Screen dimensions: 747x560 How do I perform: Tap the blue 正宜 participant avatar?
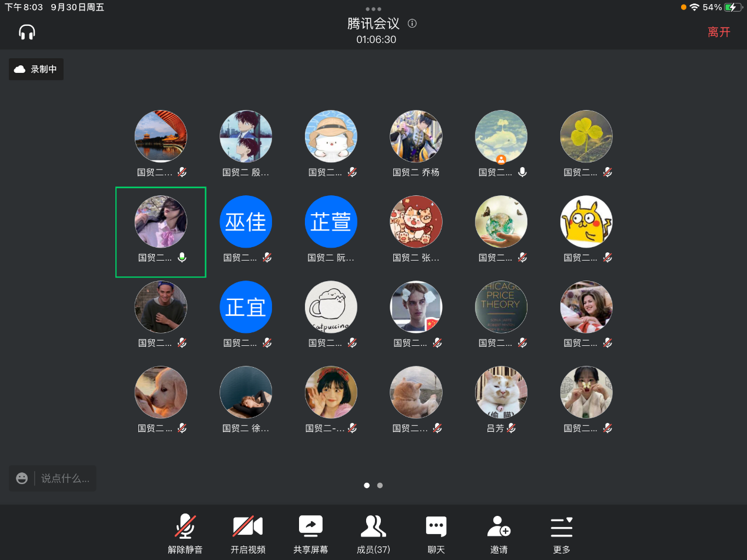click(x=245, y=307)
